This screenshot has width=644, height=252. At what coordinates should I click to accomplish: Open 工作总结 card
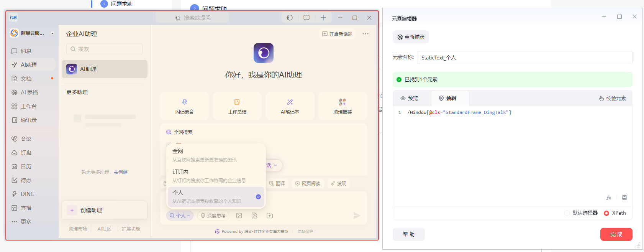click(x=237, y=106)
